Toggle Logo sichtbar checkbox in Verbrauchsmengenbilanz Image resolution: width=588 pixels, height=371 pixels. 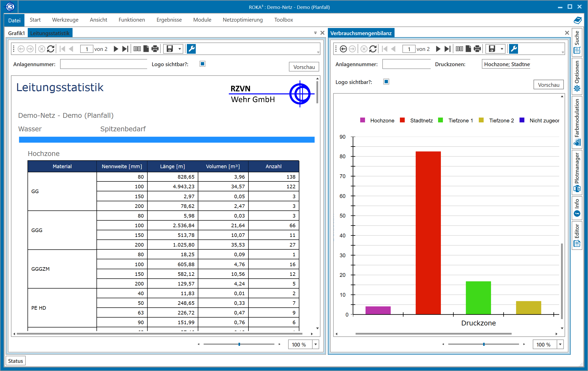386,82
